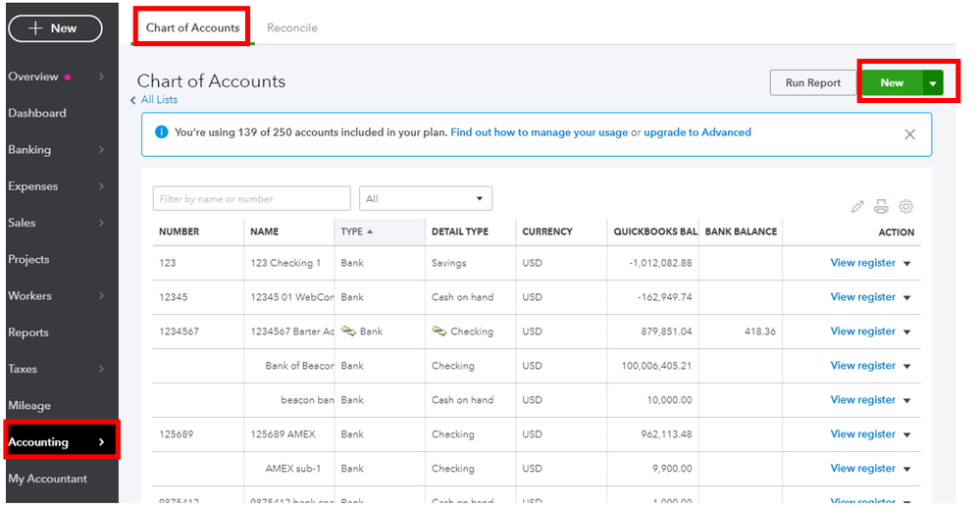Screen dimensions: 980x509
Task: Open View register for 123 Checking 1
Action: (862, 263)
